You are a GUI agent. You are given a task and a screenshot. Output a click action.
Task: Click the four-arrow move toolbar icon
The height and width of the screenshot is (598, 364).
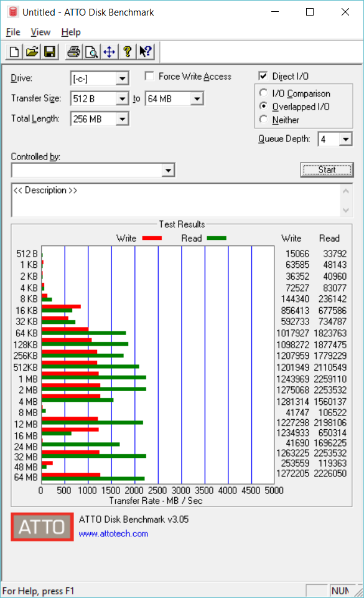(x=110, y=52)
